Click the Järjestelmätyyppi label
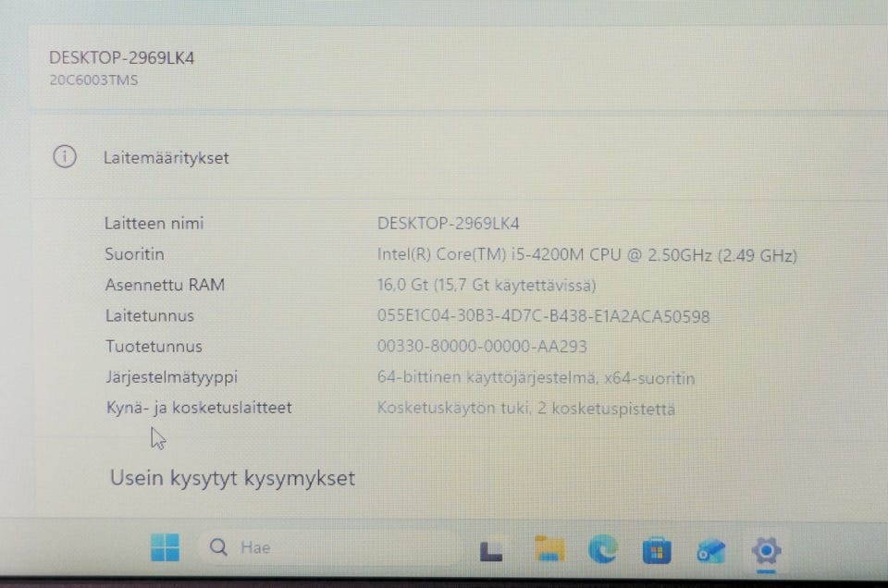 [172, 377]
